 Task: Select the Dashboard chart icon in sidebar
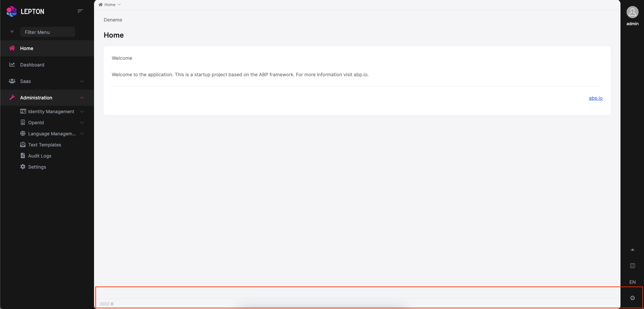point(12,64)
